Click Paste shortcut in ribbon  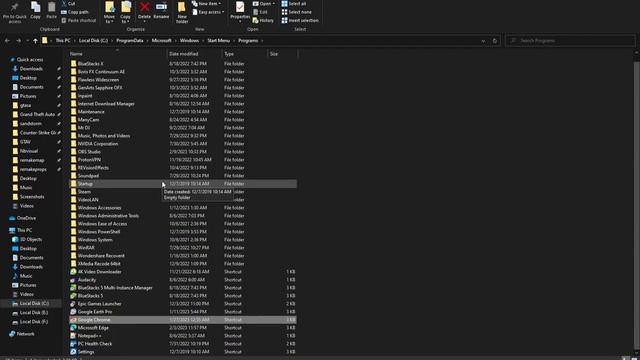(x=78, y=20)
